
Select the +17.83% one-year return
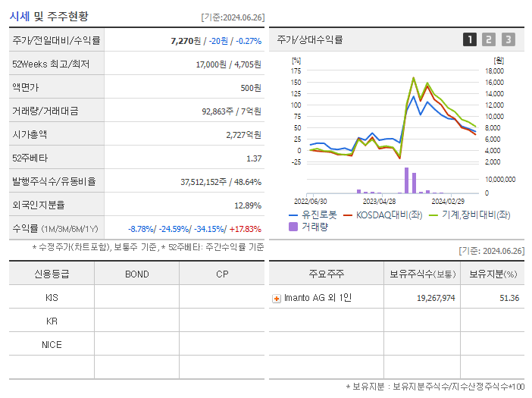(246, 229)
